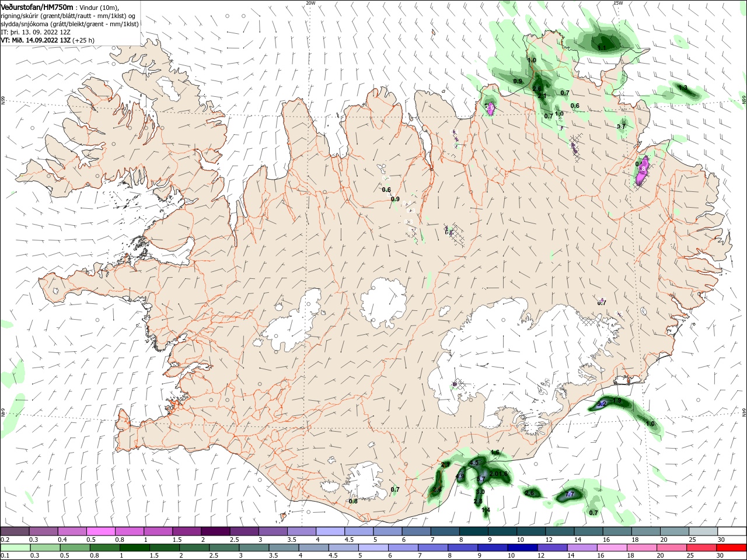Click the 'VT: Mið. 14.09.2022 13Z' valid time
This screenshot has width=747, height=560.
[35, 40]
